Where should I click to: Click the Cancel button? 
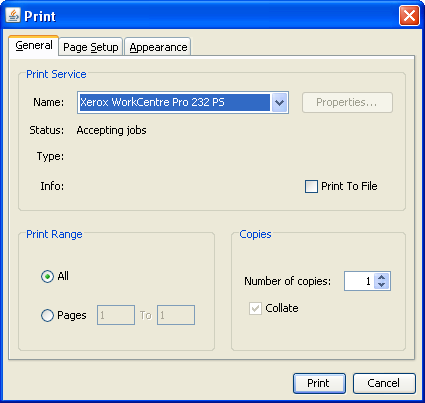[x=384, y=383]
